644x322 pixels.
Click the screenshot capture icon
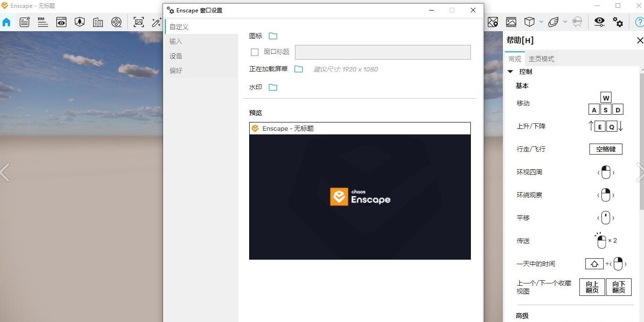pyautogui.click(x=138, y=22)
